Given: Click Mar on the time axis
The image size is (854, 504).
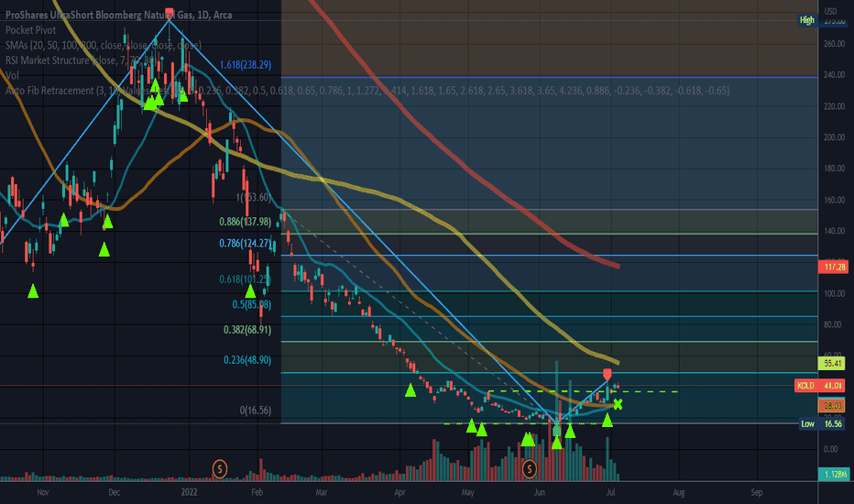Looking at the screenshot, I should coord(322,493).
